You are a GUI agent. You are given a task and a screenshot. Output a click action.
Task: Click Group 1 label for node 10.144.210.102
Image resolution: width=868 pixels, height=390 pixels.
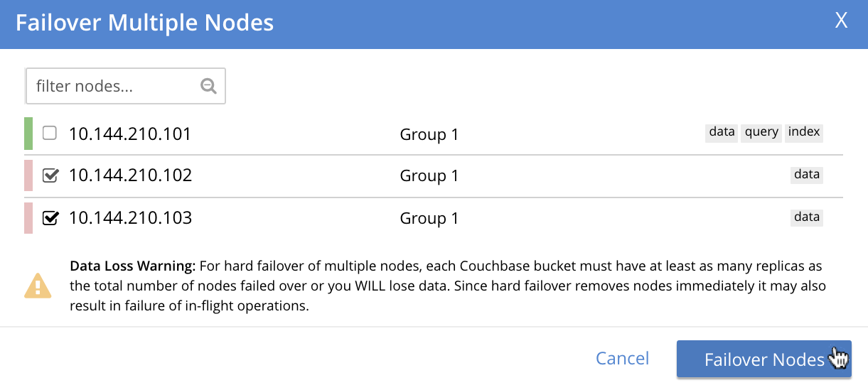(429, 176)
